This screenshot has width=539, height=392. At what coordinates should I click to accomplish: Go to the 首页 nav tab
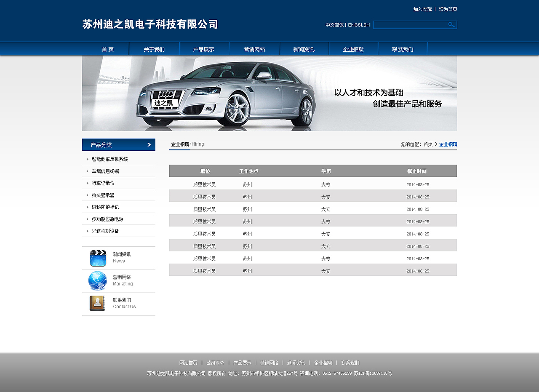108,49
